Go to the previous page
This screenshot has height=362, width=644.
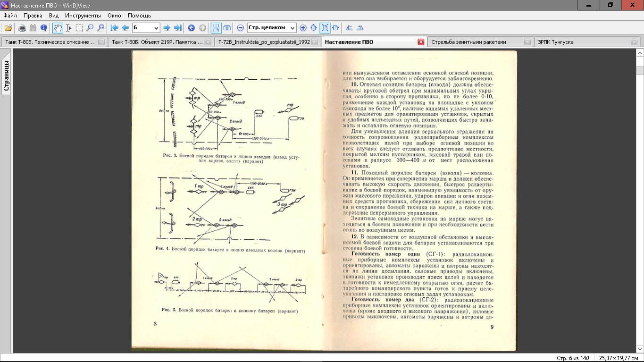[125, 28]
